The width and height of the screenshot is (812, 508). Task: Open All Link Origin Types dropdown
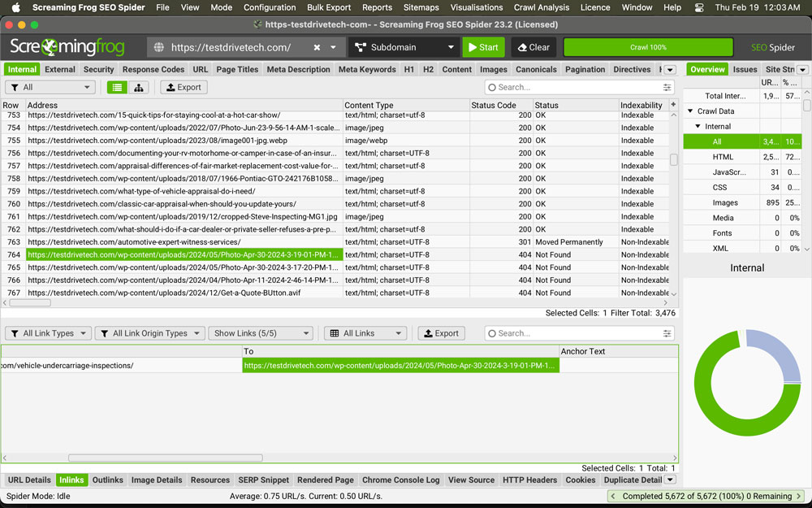(x=150, y=333)
